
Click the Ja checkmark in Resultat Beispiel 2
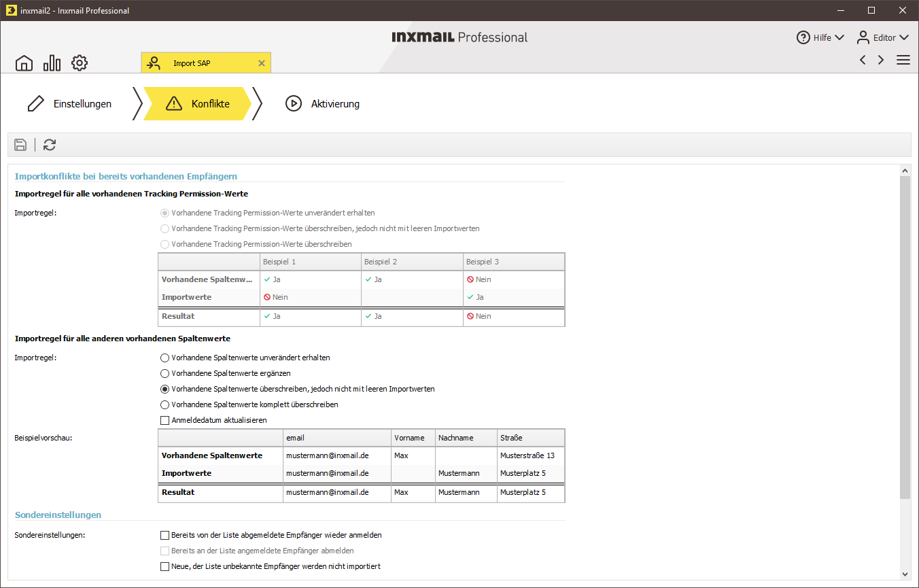click(368, 316)
